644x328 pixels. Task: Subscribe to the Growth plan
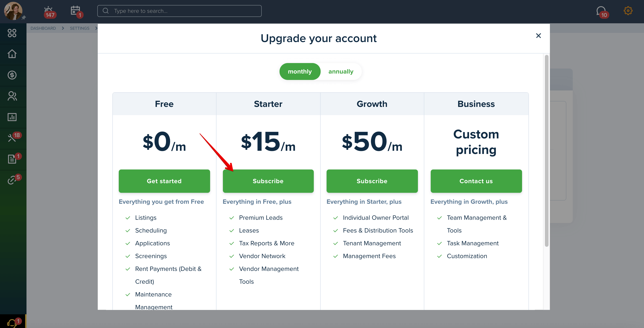click(x=372, y=181)
